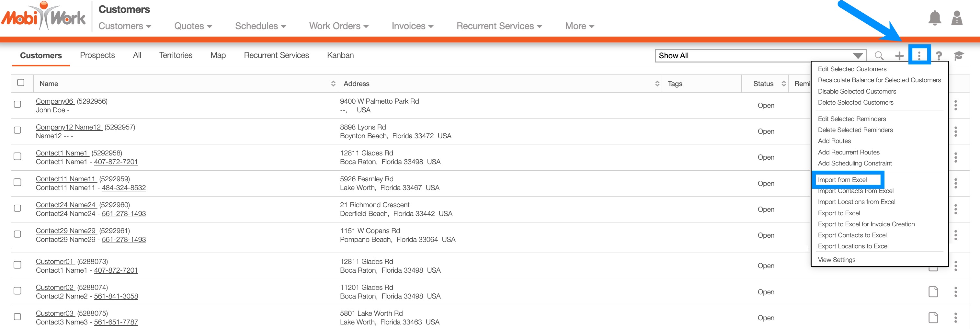Select the Customer01 row checkbox
This screenshot has width=980, height=329.
tap(17, 265)
